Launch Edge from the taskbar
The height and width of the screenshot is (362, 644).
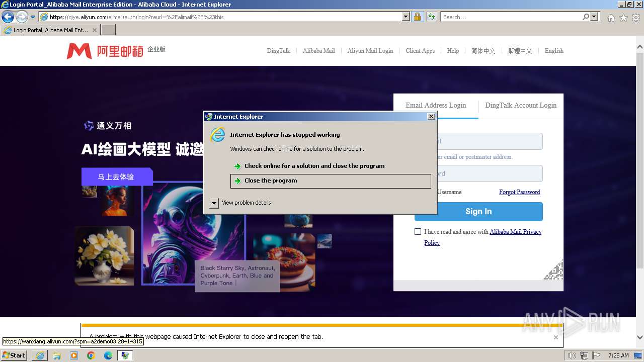point(108,355)
